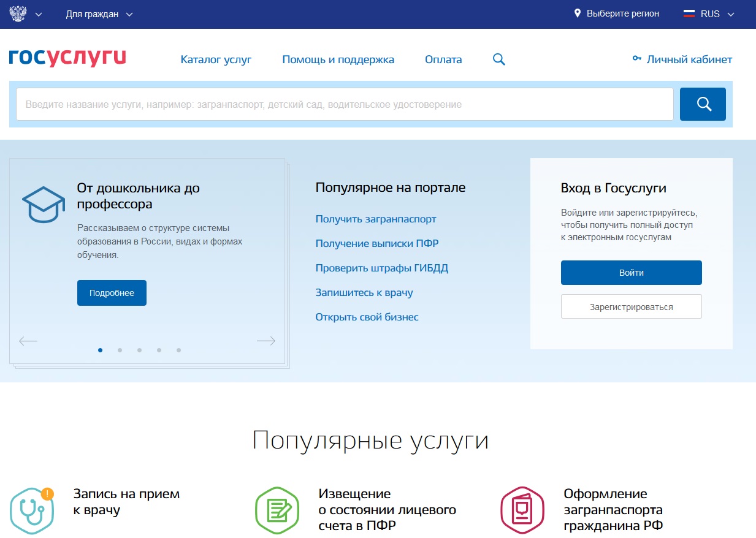Focus the service name search field
The image size is (756, 538).
click(345, 104)
